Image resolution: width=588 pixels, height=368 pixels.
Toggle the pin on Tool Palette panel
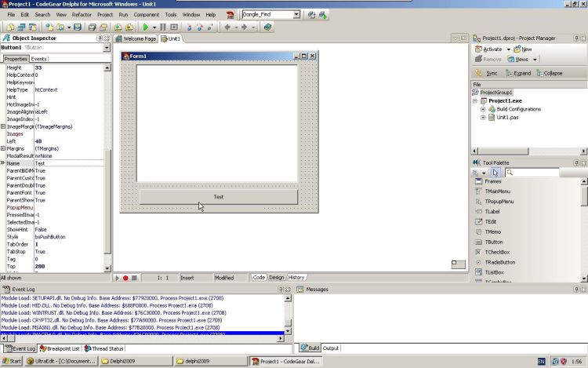click(x=577, y=162)
